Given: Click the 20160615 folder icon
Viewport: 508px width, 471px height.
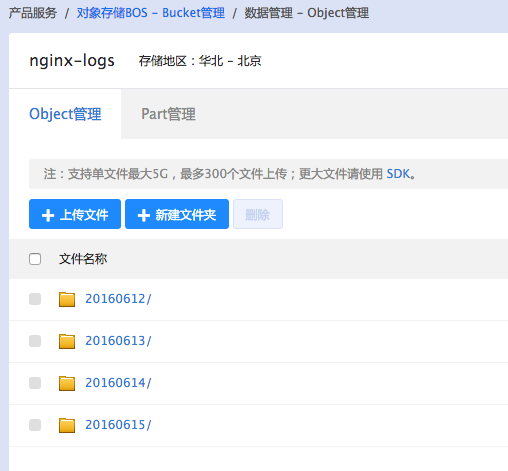Looking at the screenshot, I should coord(67,425).
